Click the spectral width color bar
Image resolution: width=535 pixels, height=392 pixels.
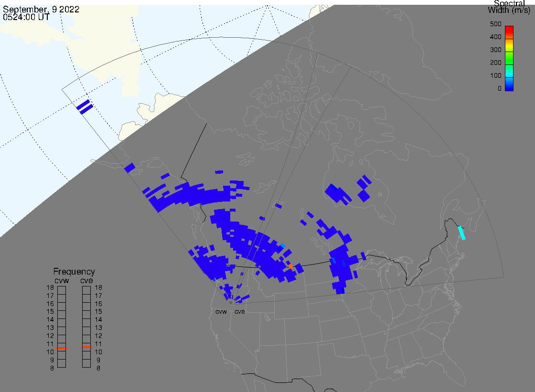point(509,58)
